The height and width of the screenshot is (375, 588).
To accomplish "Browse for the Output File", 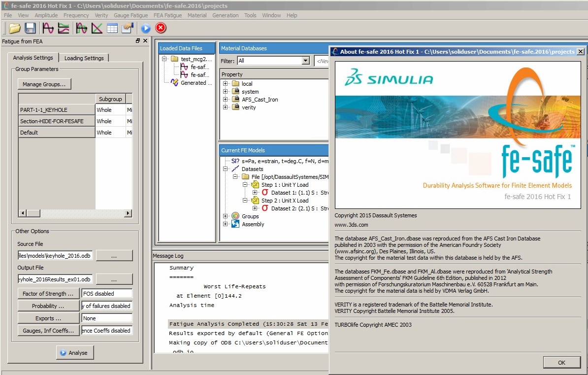I will (x=114, y=279).
